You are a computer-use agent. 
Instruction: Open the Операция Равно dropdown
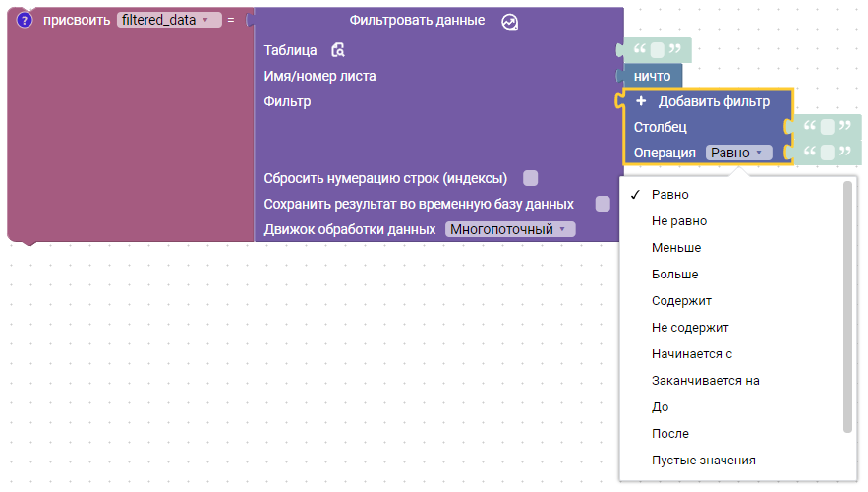738,153
